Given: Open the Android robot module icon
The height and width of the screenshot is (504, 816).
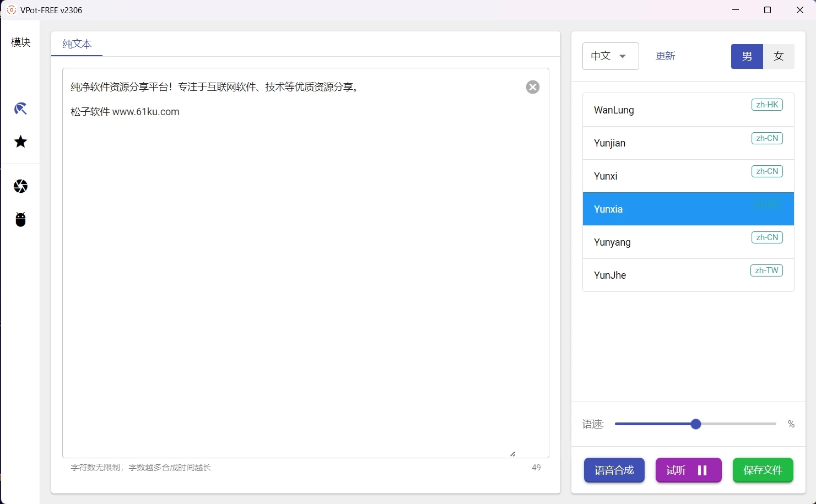Looking at the screenshot, I should (20, 219).
